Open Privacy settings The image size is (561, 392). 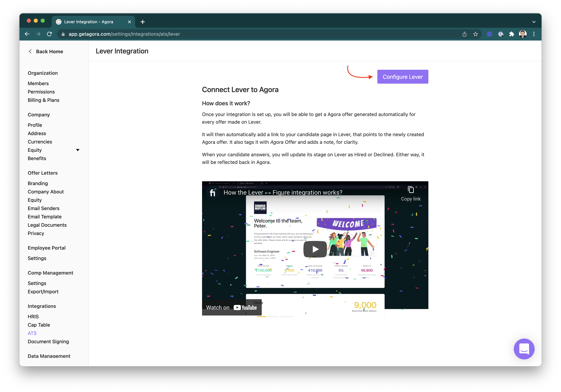(36, 233)
